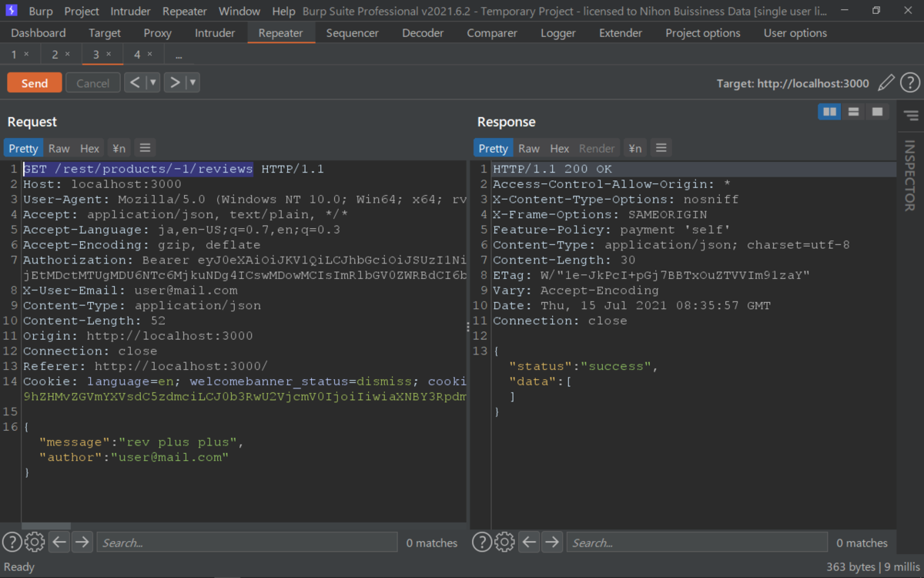Go forward to next request in history
Viewport: 924px width, 578px height.
pos(175,82)
